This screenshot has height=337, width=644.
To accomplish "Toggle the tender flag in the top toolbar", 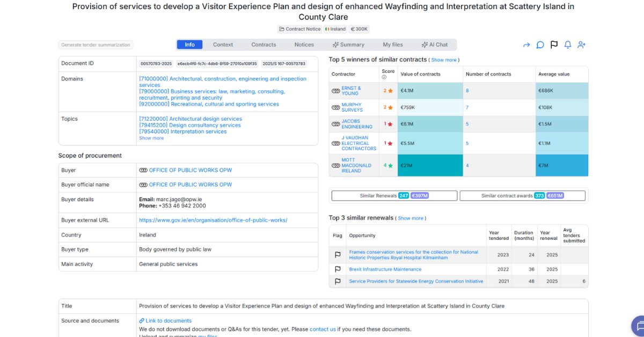I will pos(554,45).
